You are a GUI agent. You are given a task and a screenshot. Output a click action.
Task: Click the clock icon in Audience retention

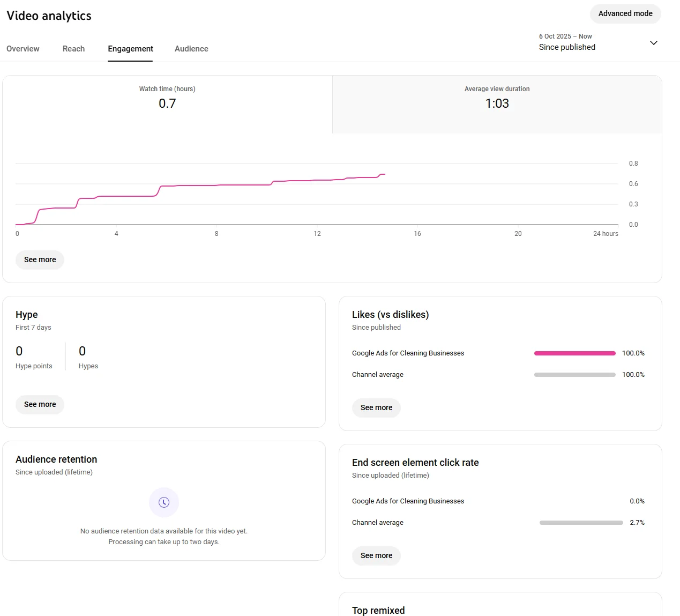164,502
